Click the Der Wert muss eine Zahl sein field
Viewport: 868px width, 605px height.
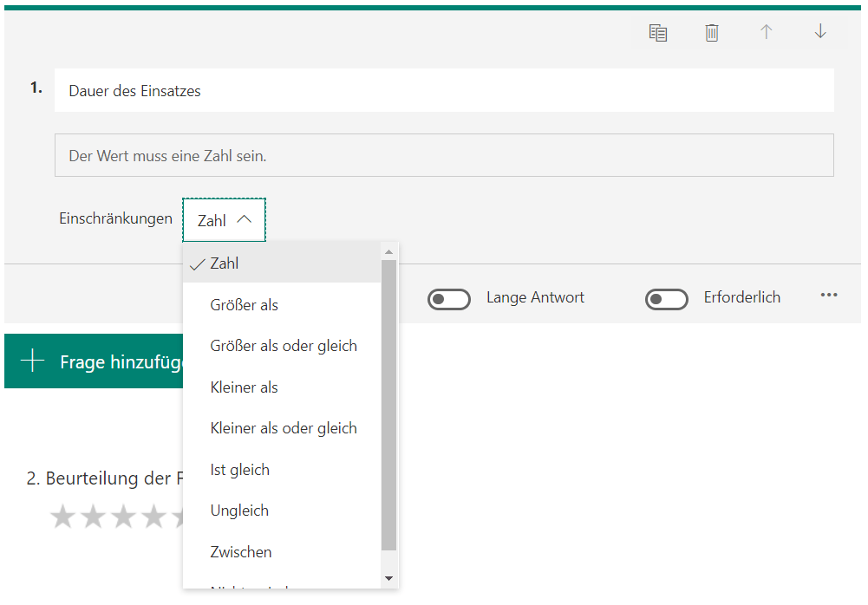tap(444, 154)
